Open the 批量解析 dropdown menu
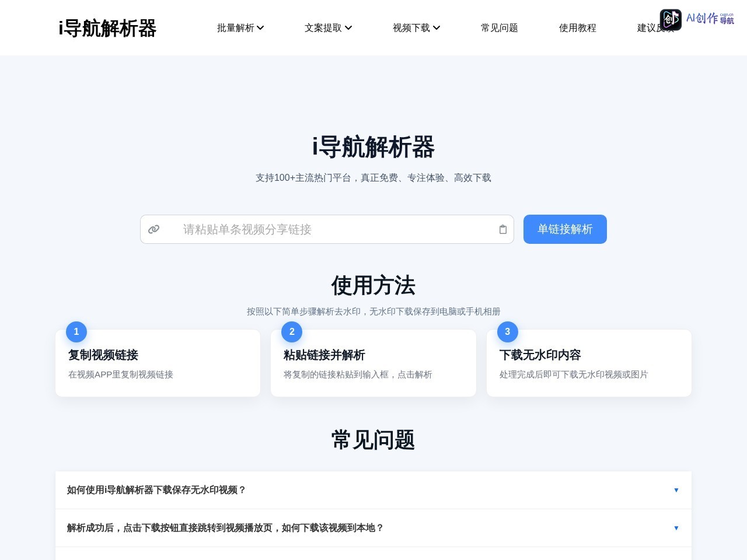Screen dimensions: 747x560 (240, 28)
